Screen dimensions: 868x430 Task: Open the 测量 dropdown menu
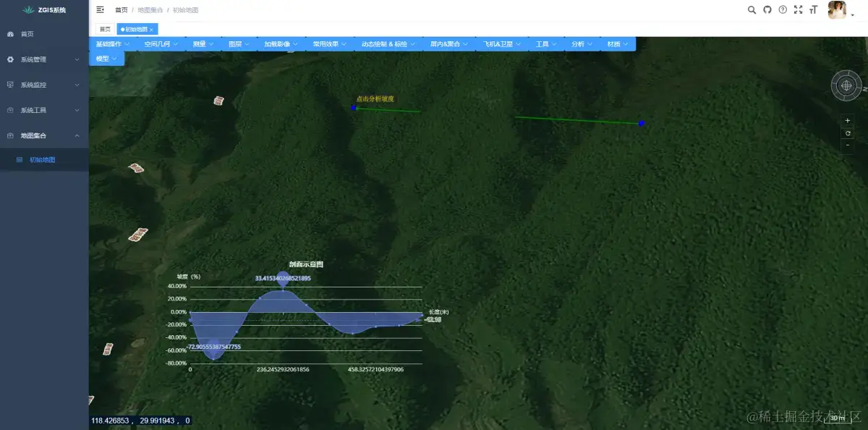point(203,44)
